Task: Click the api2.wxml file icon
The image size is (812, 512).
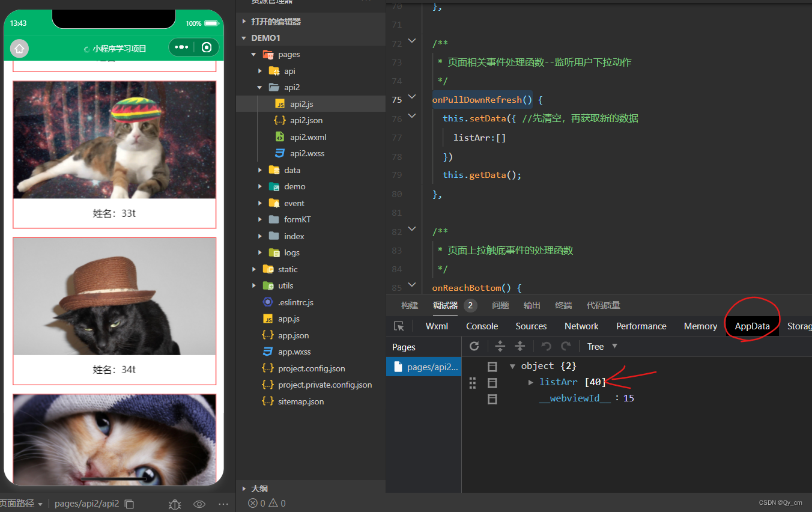Action: tap(280, 137)
